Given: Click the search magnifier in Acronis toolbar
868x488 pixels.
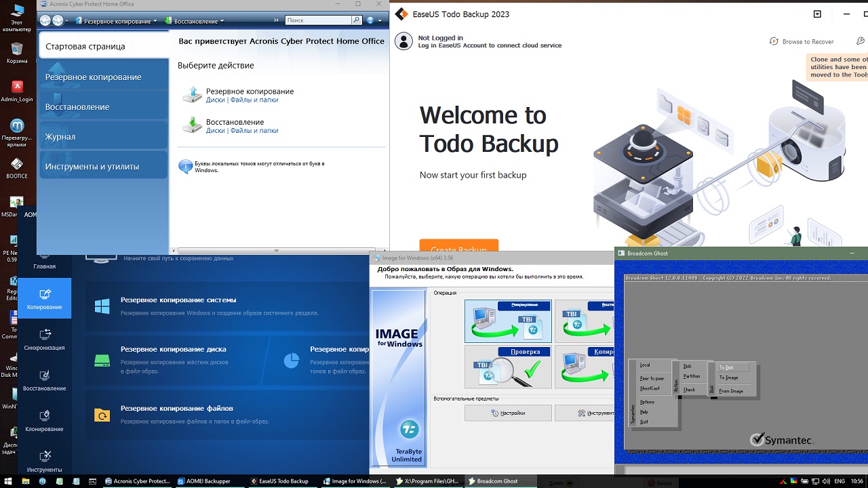Looking at the screenshot, I should (357, 21).
